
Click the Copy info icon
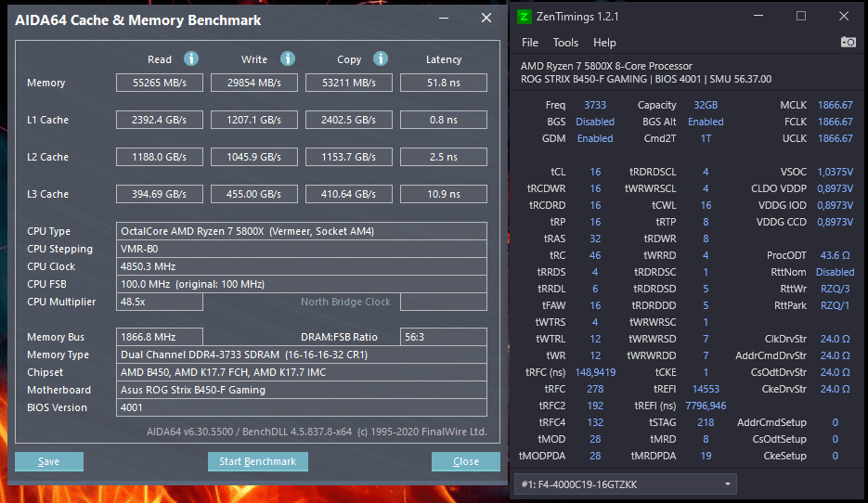(x=381, y=58)
